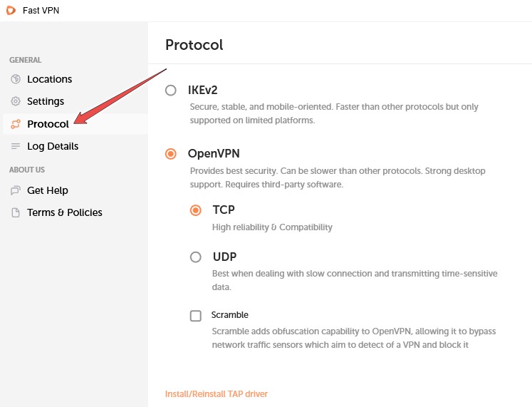The image size is (532, 407).
Task: Click the Fast VPN logo icon
Action: (x=10, y=10)
